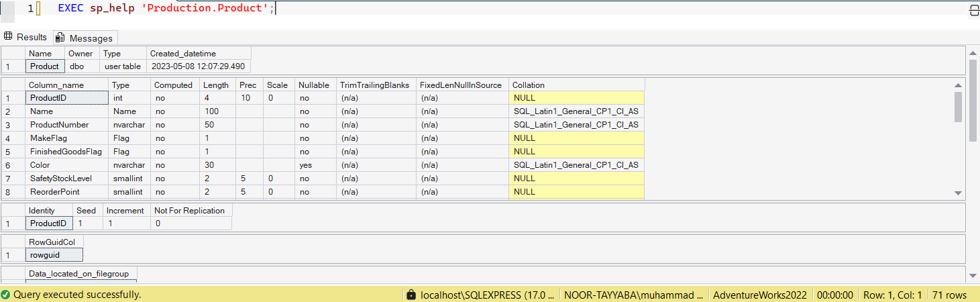Click the '00:00:00' elapsed time status entry
Viewport: 980px width, 302px height.
pyautogui.click(x=835, y=295)
